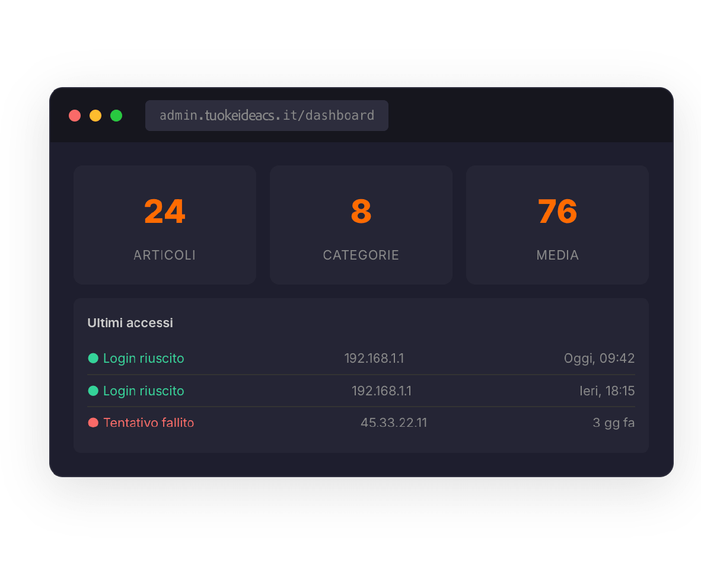Image resolution: width=701 pixels, height=588 pixels.
Task: Click the orange number 24 on Articoli card
Action: pos(164,211)
